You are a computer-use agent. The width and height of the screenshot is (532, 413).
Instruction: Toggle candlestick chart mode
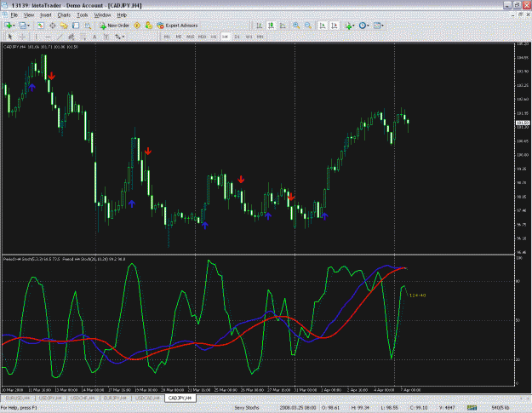(x=271, y=26)
